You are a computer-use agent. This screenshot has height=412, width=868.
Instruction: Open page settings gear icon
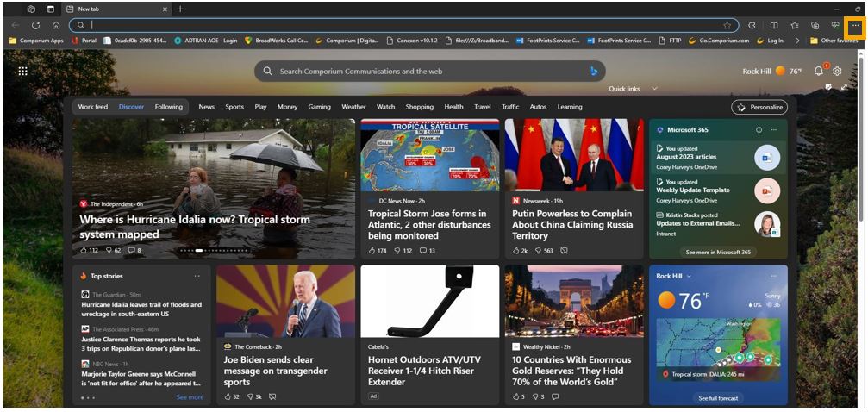837,71
